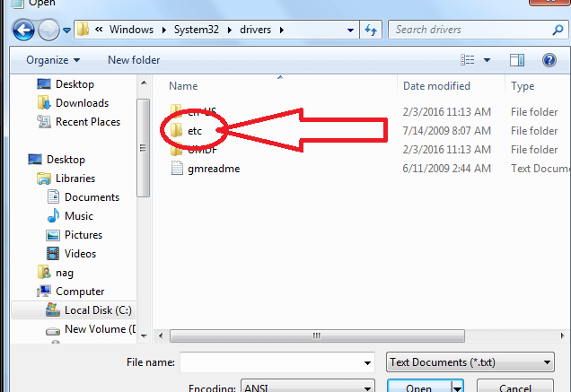
Task: Click the gmreadme document icon
Action: (x=177, y=168)
